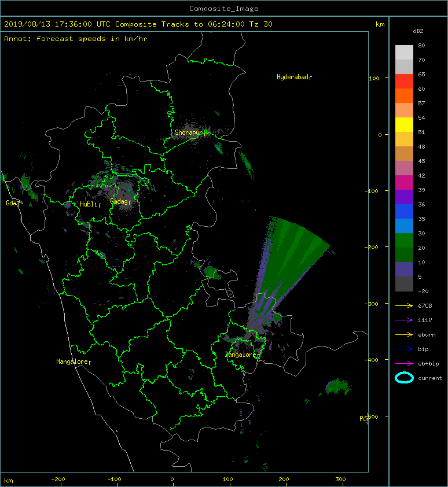
Task: Select the brown 45-48 dBZ swatch
Action: (x=404, y=153)
